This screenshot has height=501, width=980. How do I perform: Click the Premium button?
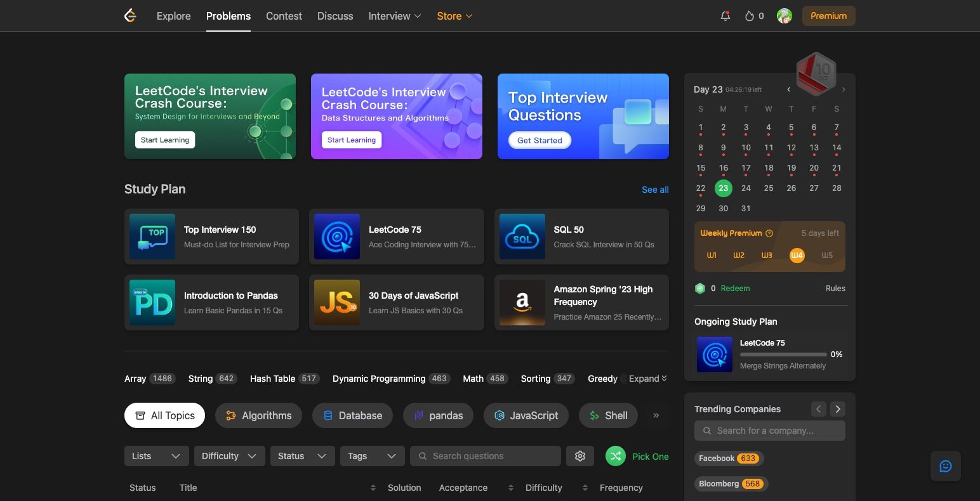[828, 16]
